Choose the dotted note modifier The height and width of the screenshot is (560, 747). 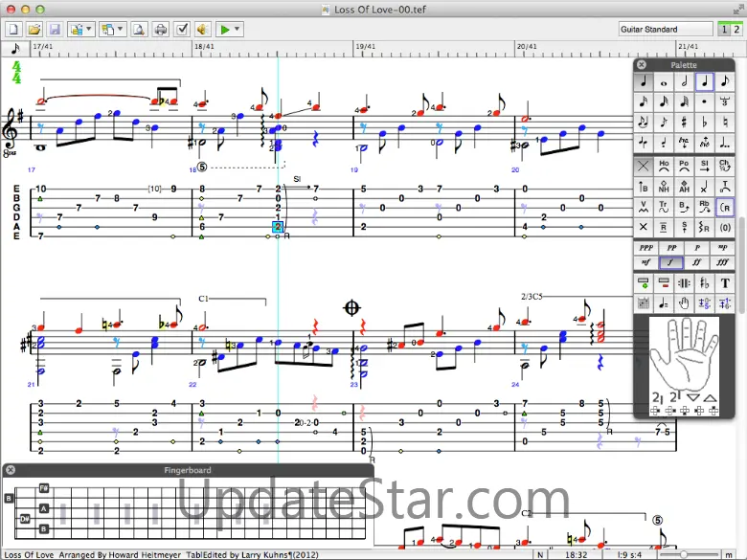pyautogui.click(x=705, y=101)
